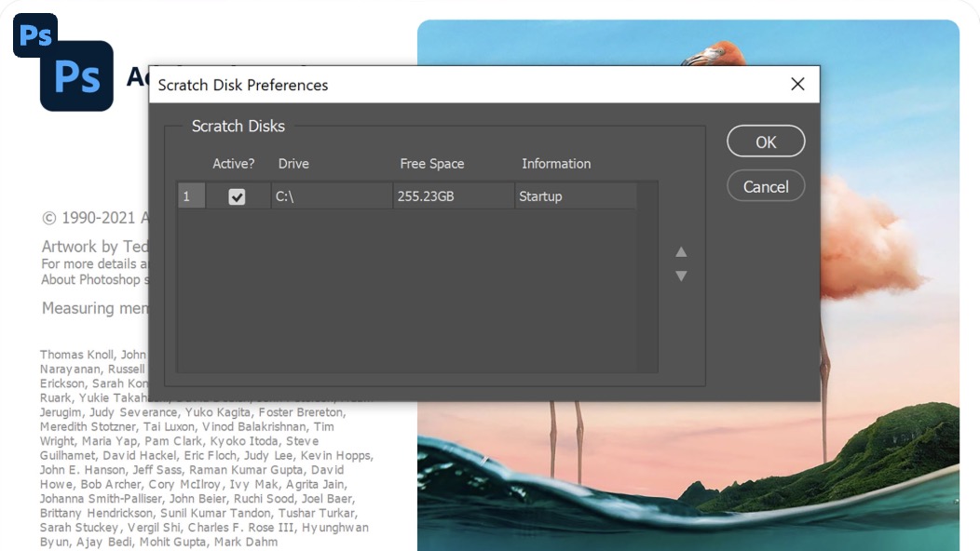
Task: Click the copyright 1990-2021 text on splash
Action: [95, 218]
